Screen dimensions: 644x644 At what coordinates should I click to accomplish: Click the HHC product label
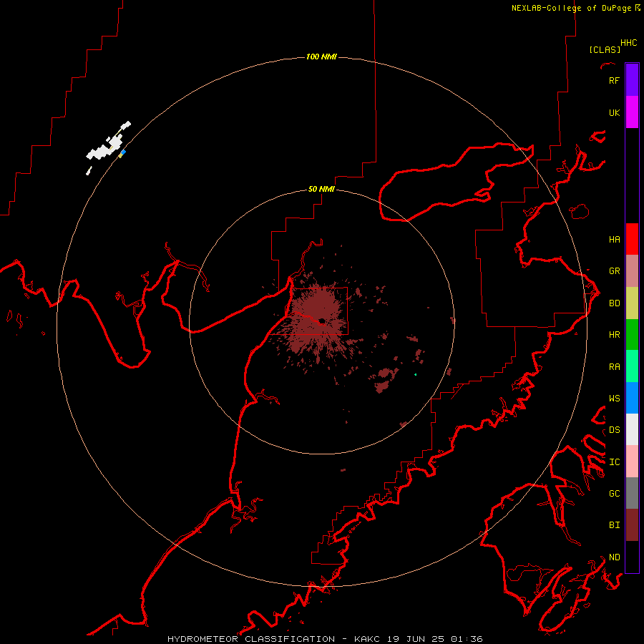coord(628,43)
